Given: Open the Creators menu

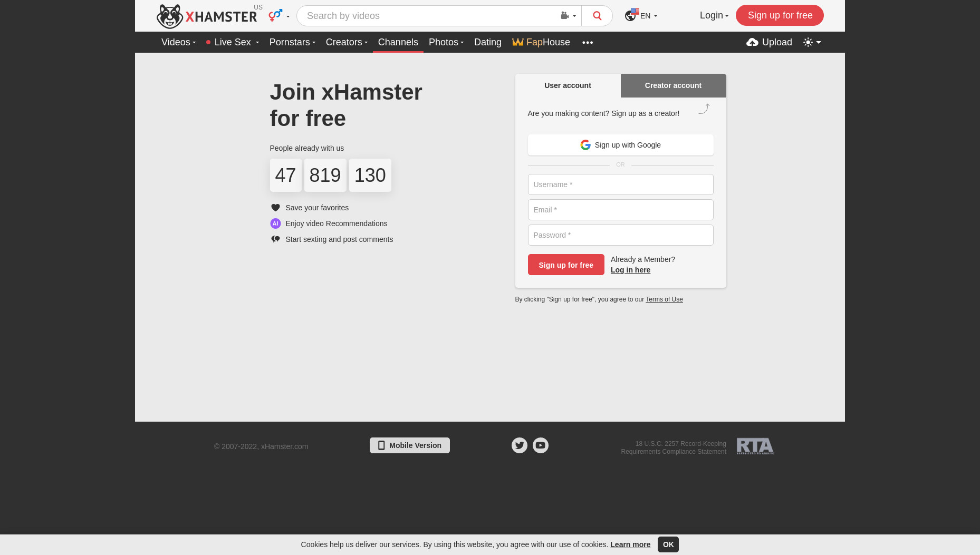Looking at the screenshot, I should [x=347, y=42].
